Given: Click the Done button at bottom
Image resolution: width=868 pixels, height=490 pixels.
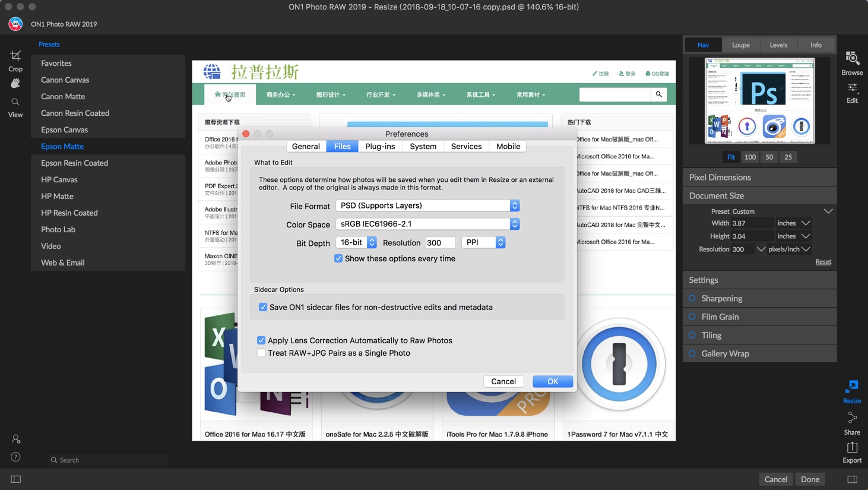Looking at the screenshot, I should (810, 479).
